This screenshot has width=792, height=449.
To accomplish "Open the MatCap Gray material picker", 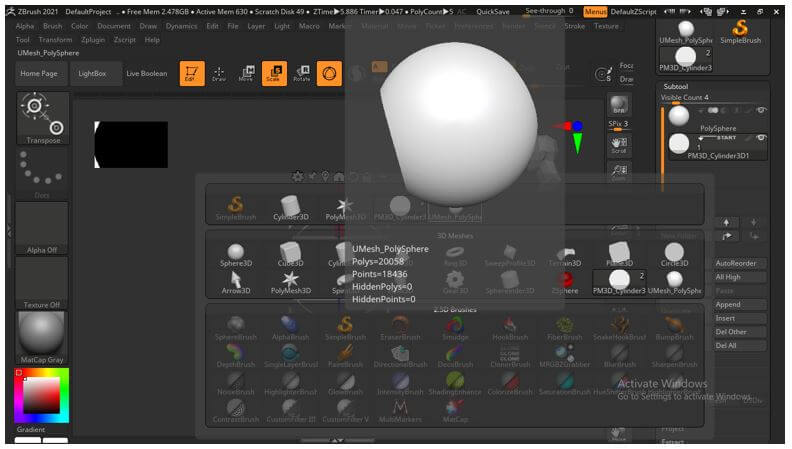I will (x=42, y=337).
